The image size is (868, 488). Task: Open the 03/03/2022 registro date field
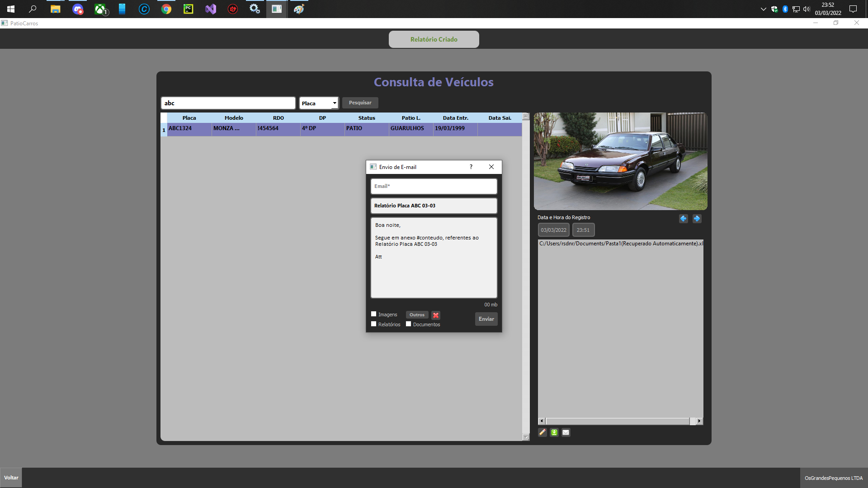pyautogui.click(x=553, y=230)
